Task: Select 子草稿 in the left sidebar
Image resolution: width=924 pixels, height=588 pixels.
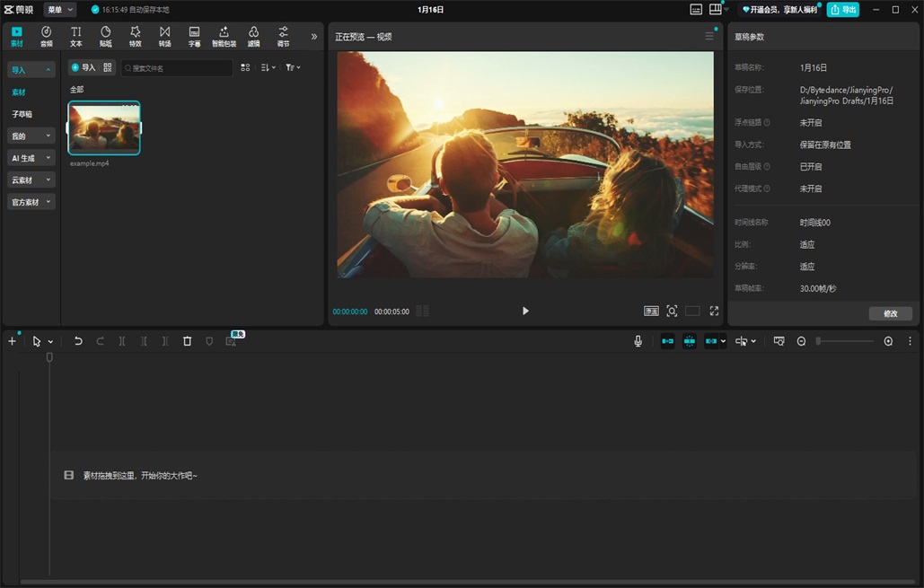Action: tap(22, 114)
